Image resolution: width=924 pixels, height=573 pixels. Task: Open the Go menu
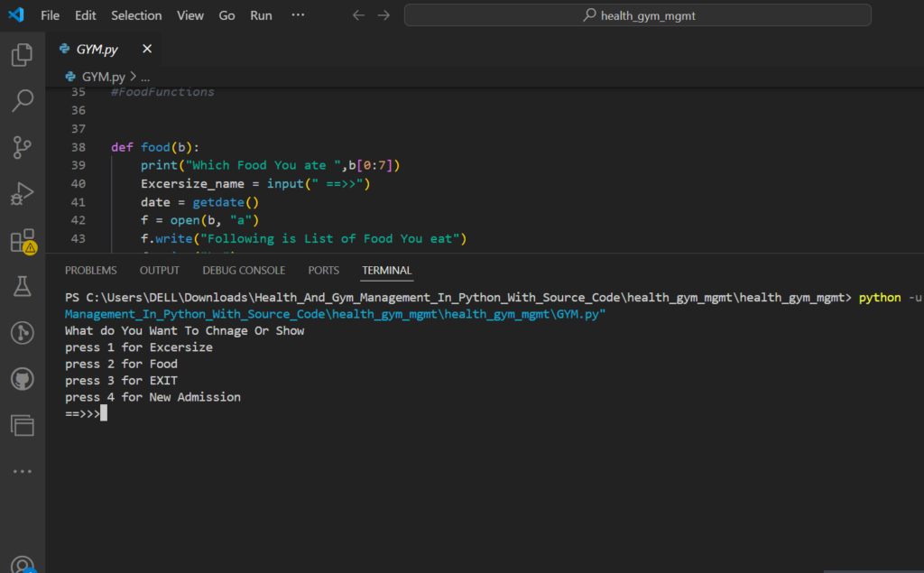tap(226, 15)
